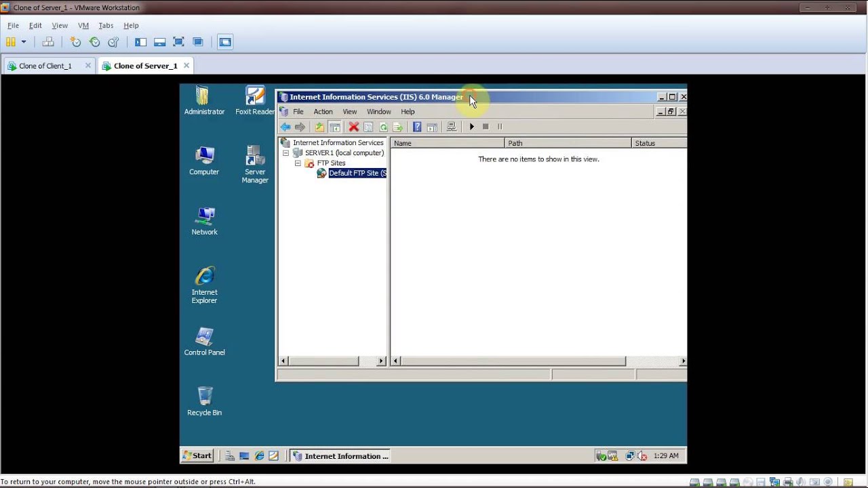The height and width of the screenshot is (488, 868).
Task: Select the Server Manager desktop shortcut
Action: 255,165
